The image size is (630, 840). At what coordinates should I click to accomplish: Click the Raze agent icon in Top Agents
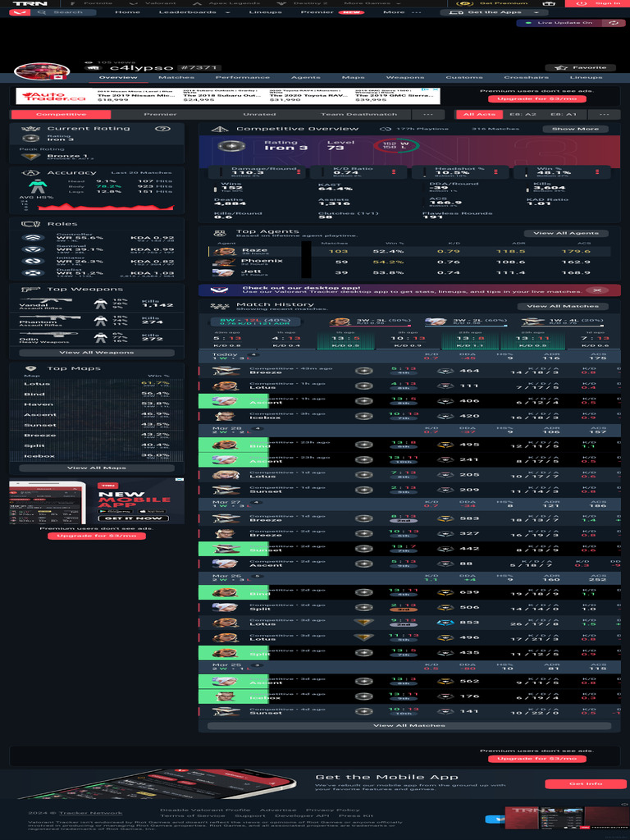(225, 251)
